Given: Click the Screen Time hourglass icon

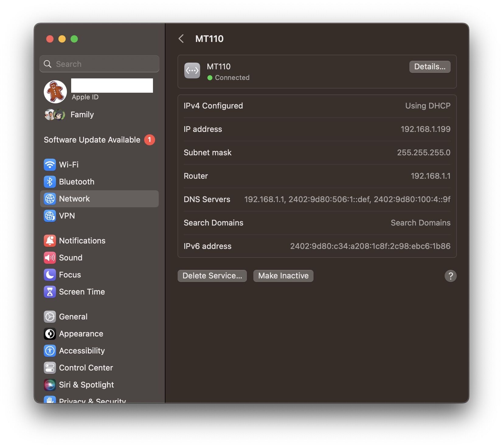Looking at the screenshot, I should [x=50, y=292].
